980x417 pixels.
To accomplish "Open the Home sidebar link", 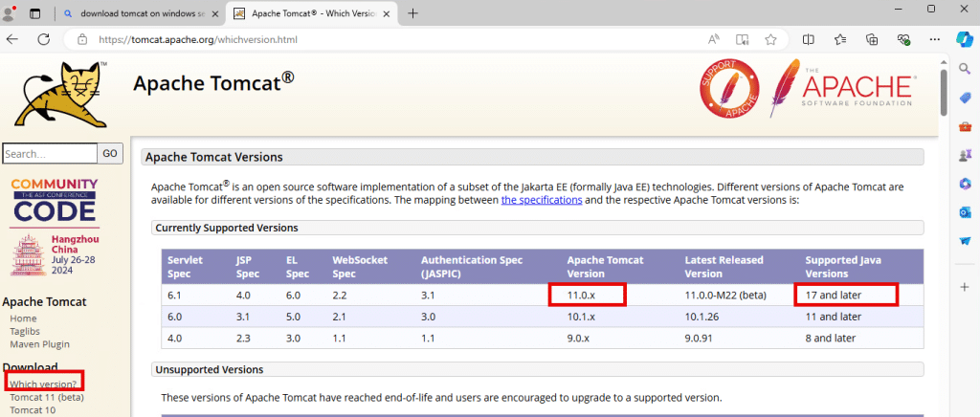I will point(23,318).
